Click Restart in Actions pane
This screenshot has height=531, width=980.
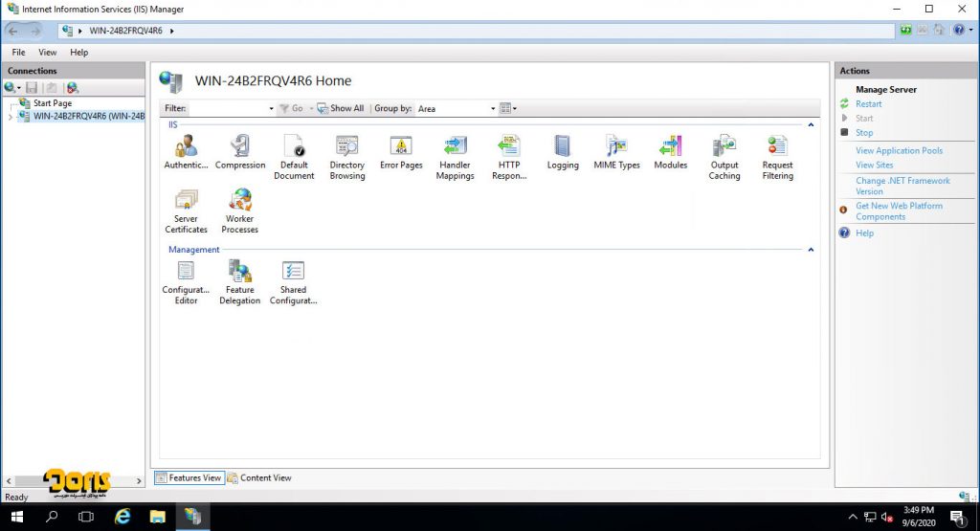868,104
